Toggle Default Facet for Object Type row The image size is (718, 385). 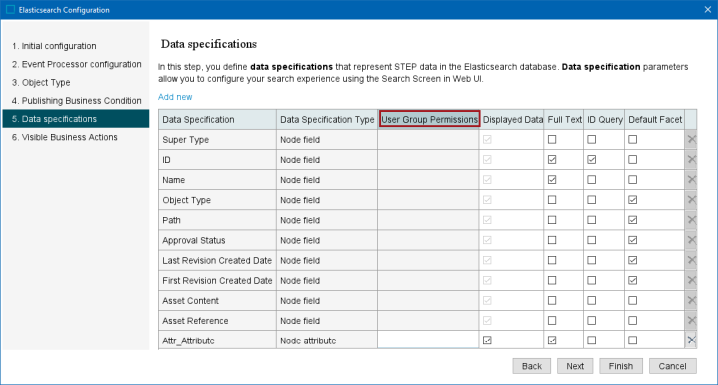[632, 200]
